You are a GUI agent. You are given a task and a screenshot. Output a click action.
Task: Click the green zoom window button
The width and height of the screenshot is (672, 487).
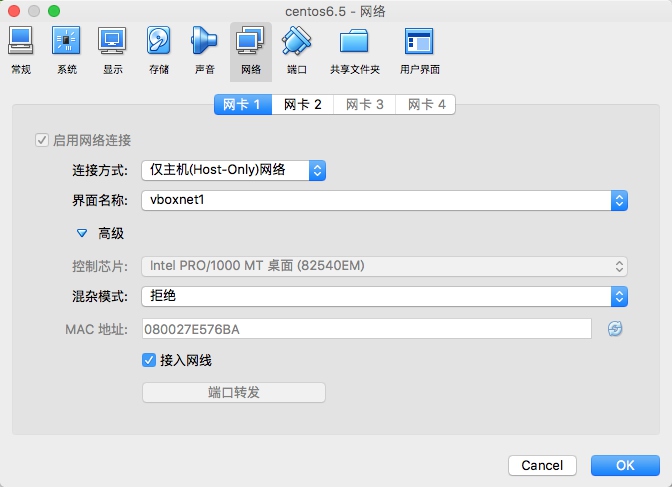pos(54,11)
